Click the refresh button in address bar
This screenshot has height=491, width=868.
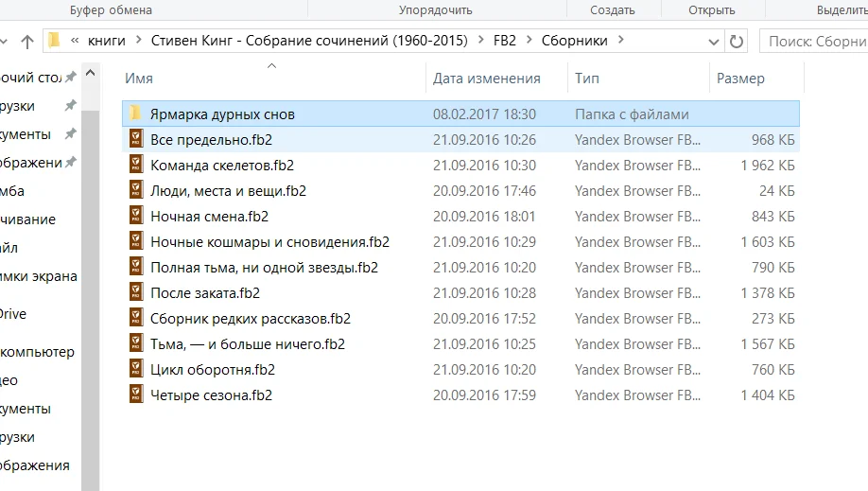[736, 42]
